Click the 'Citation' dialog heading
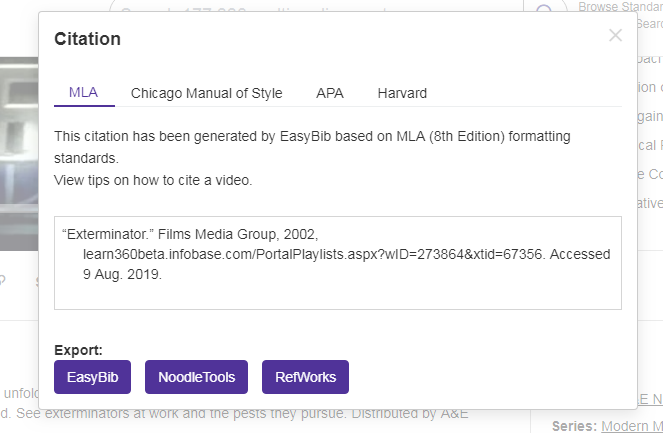Image resolution: width=663 pixels, height=433 pixels. (x=88, y=39)
